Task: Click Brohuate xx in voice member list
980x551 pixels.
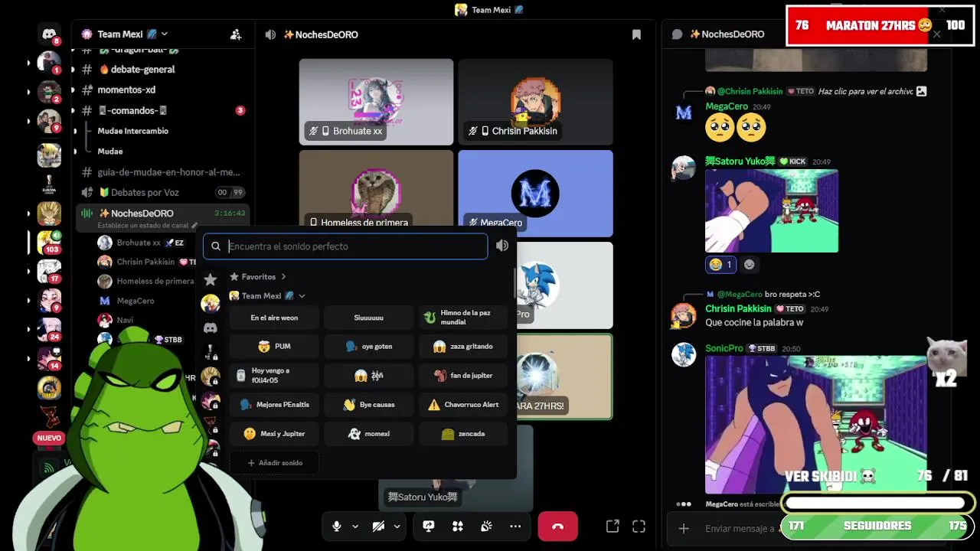Action: click(139, 243)
